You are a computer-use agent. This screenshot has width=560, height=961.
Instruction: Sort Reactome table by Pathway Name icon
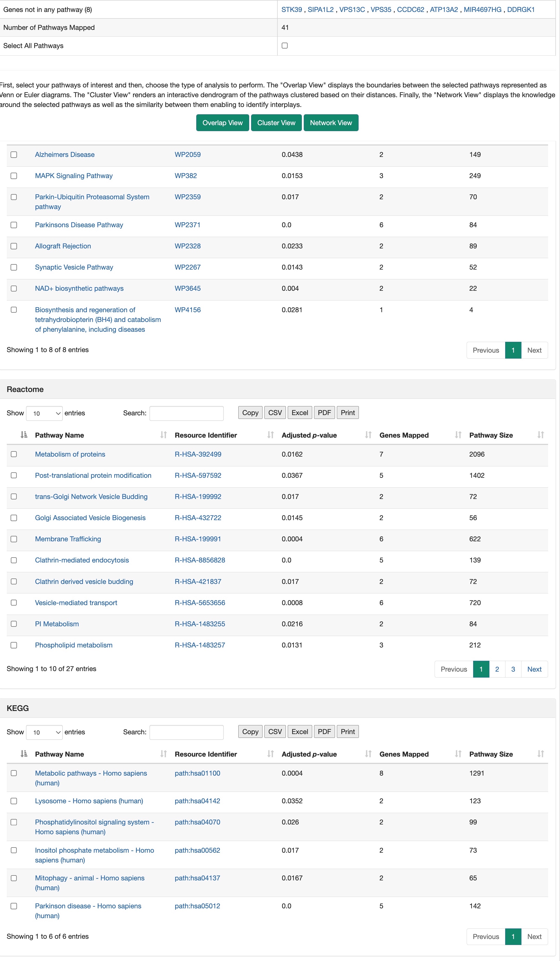(163, 435)
